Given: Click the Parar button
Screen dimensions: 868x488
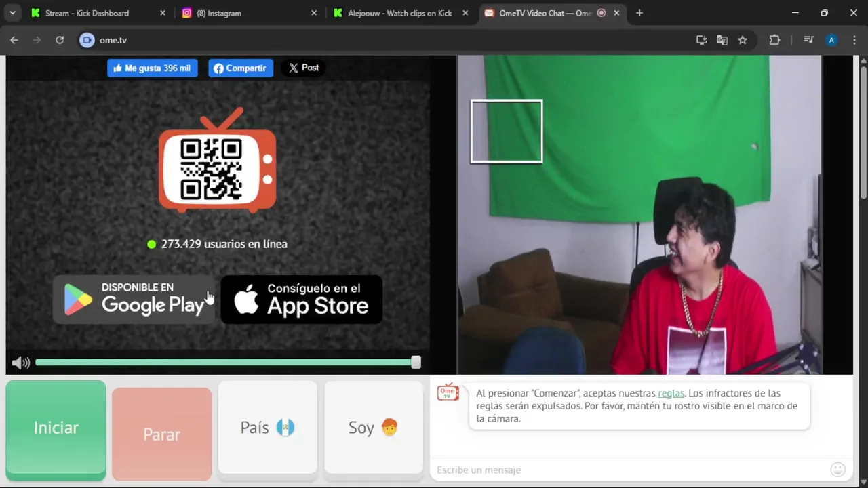Looking at the screenshot, I should 161,434.
